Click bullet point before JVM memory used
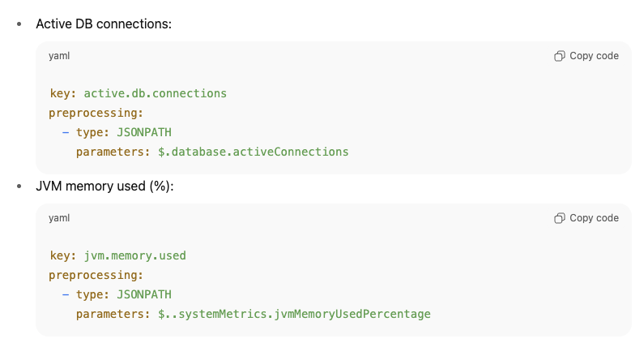The width and height of the screenshot is (644, 343). (19, 187)
